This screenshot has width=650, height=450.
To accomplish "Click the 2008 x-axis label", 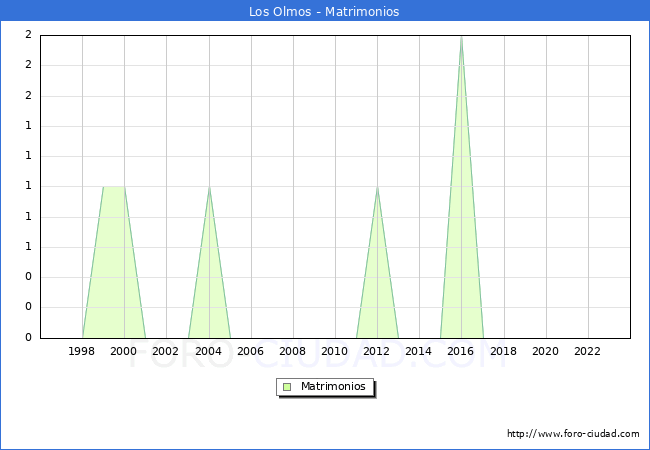I will [x=293, y=351].
